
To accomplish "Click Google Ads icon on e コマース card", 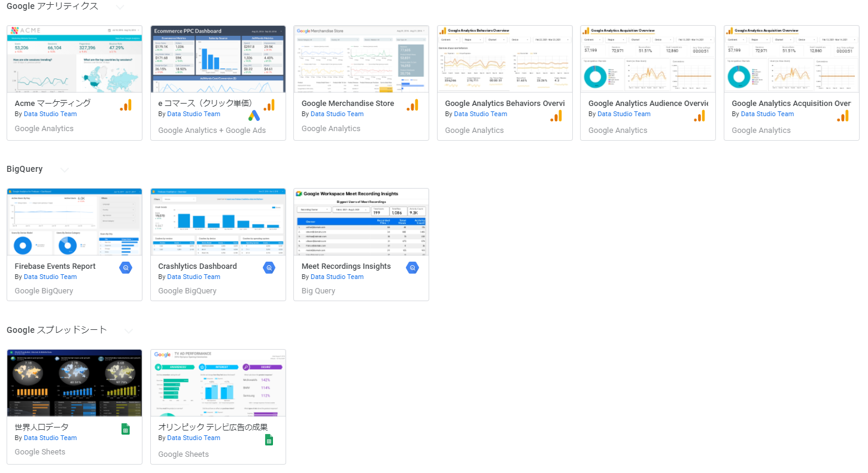I will 254,116.
